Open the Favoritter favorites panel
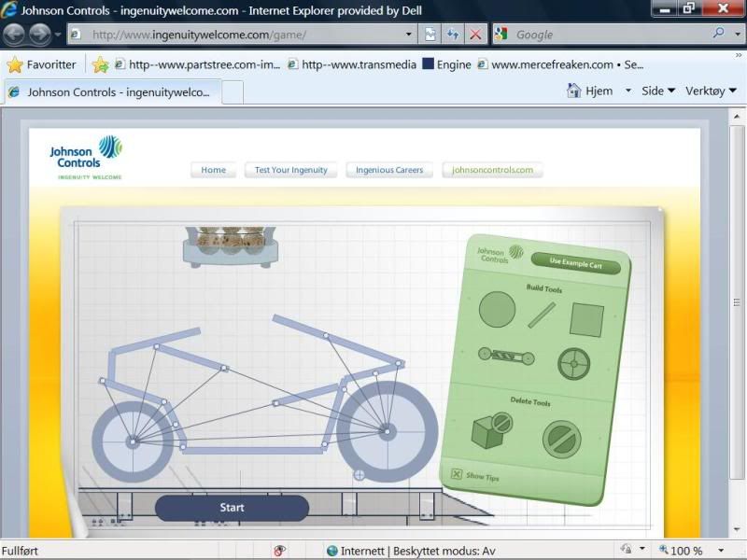Viewport: 747px width, 560px height. (x=41, y=64)
